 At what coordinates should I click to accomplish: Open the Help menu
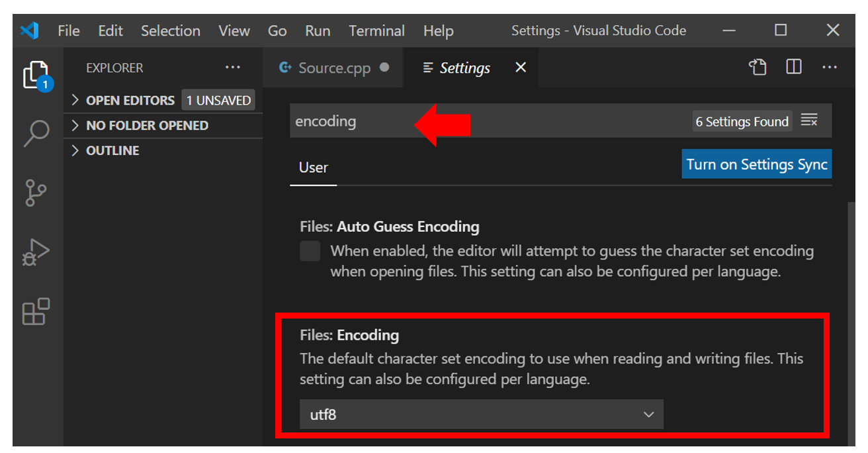(x=439, y=30)
